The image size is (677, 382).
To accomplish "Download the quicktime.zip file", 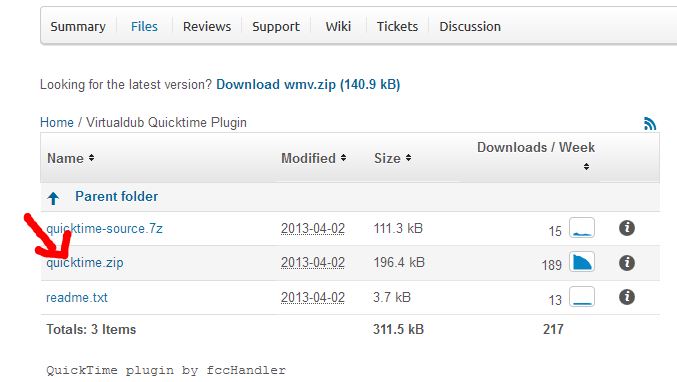I will pos(85,262).
